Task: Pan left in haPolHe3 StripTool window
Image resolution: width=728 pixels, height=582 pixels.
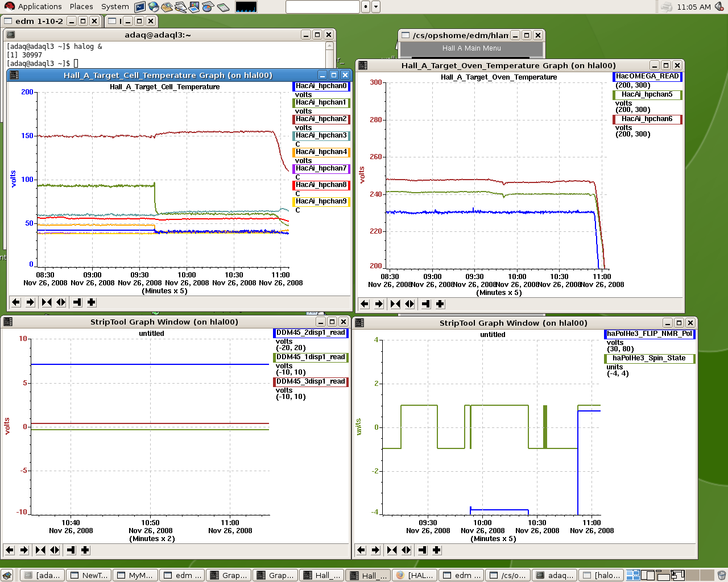Action: click(x=361, y=550)
